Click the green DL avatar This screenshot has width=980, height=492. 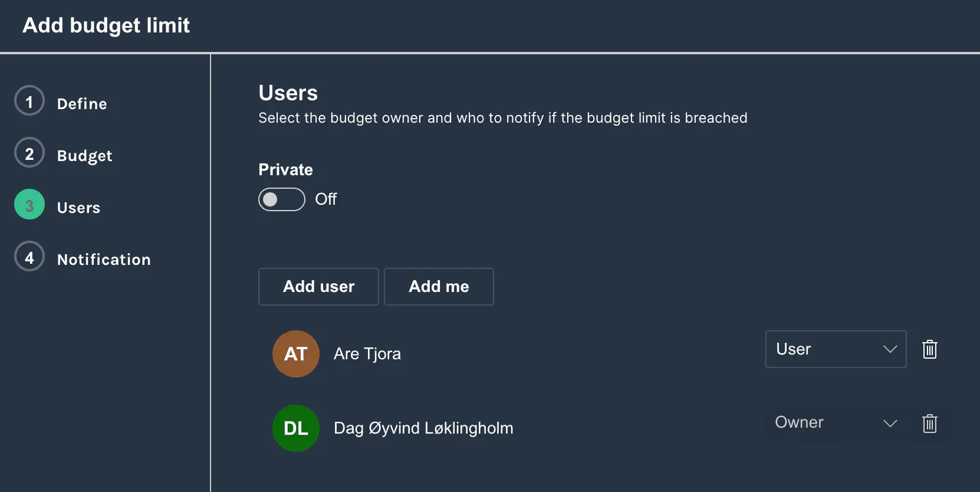[296, 428]
